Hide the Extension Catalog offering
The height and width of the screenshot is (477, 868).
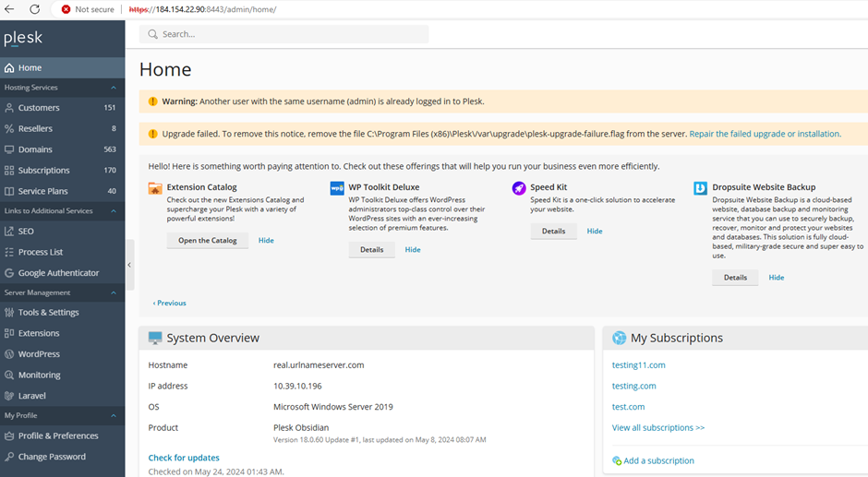point(266,240)
